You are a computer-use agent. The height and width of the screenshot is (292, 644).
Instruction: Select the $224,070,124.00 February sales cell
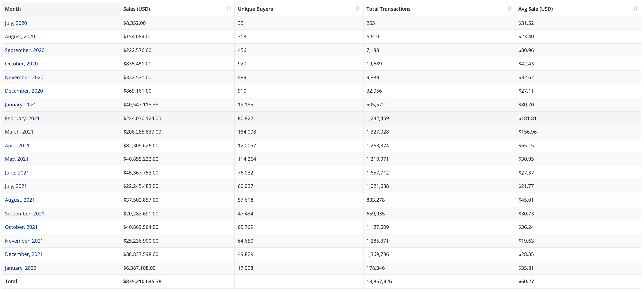(x=142, y=118)
